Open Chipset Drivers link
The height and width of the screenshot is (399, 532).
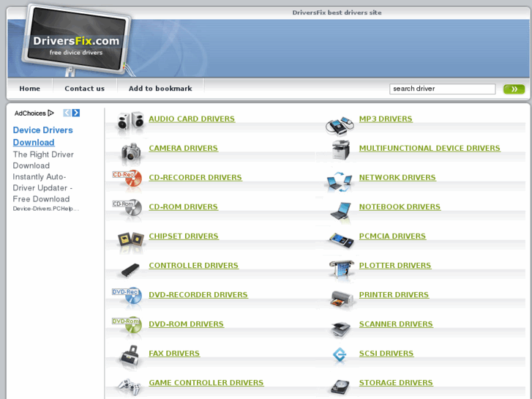tap(184, 236)
